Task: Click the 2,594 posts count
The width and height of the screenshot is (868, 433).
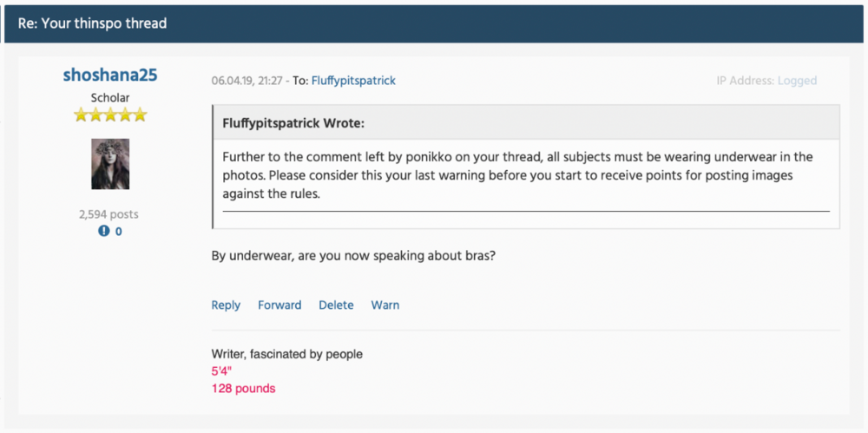Action: coord(108,214)
